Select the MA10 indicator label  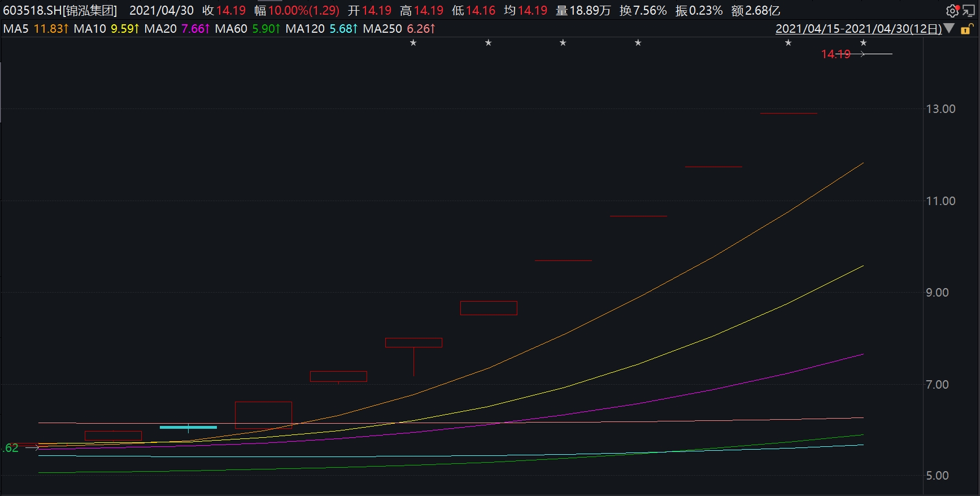90,29
